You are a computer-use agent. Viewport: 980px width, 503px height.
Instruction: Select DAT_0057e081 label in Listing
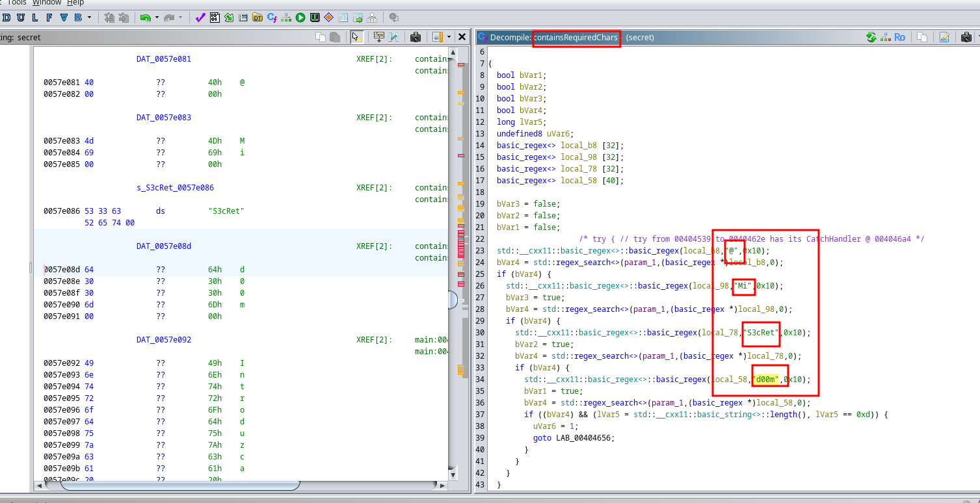click(164, 59)
